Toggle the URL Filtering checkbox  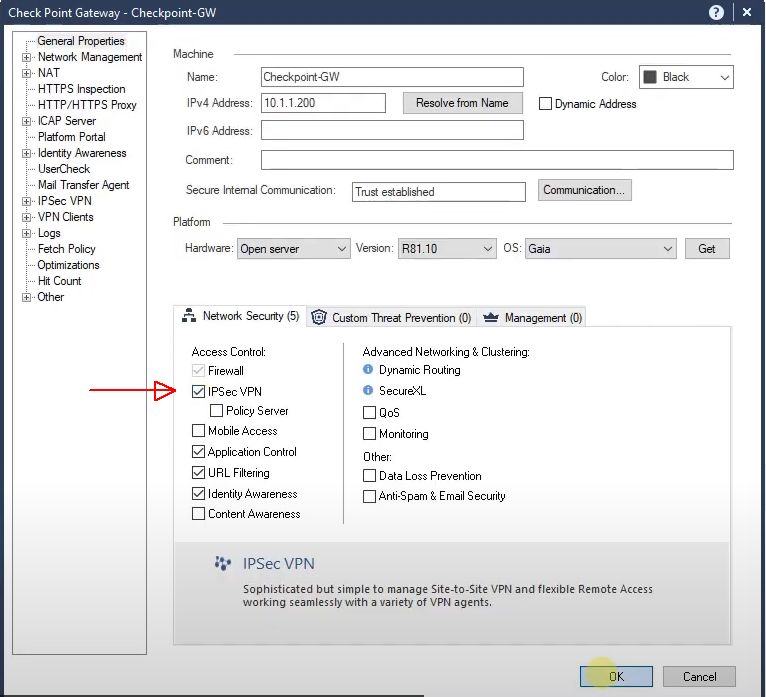click(x=198, y=473)
